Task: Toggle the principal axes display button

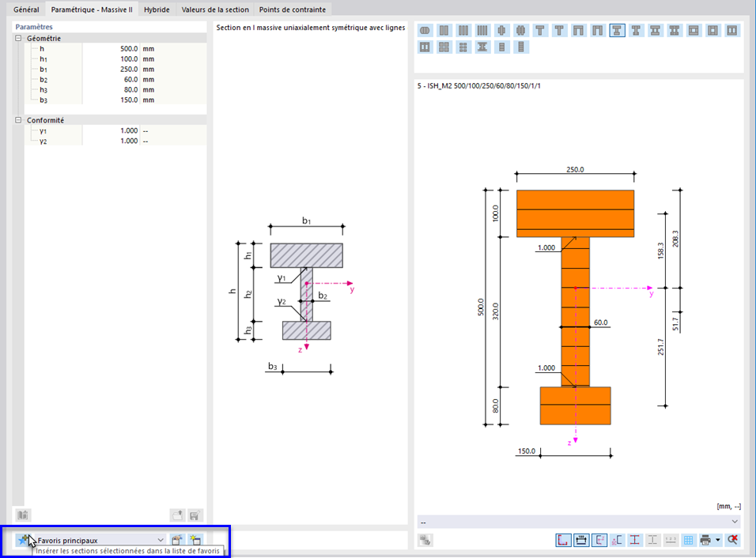Action: click(x=599, y=540)
